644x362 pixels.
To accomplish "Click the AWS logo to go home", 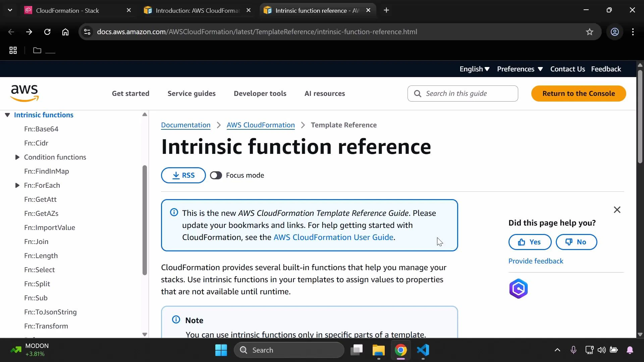I will pyautogui.click(x=24, y=93).
